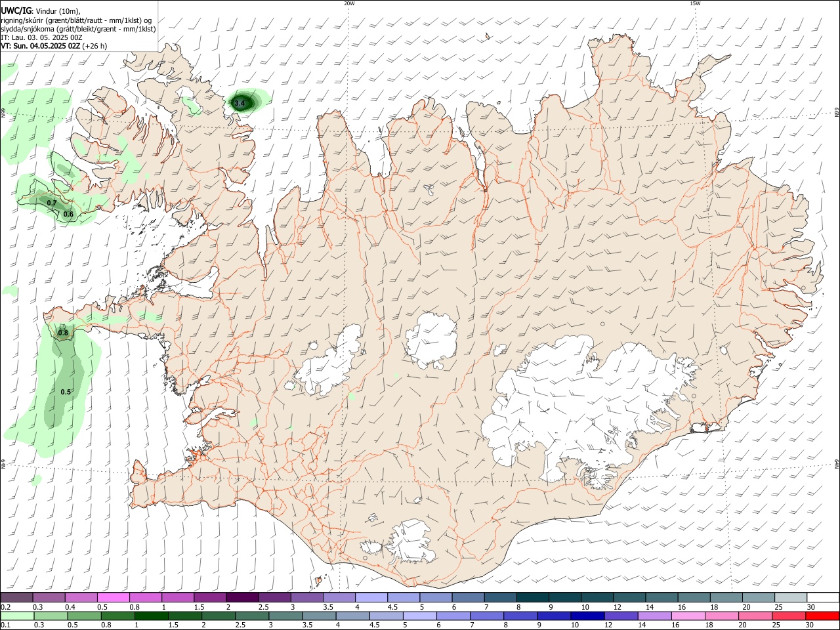Click the darkest green 1–1.5 rain swatch
The height and width of the screenshot is (630, 840).
tap(151, 616)
